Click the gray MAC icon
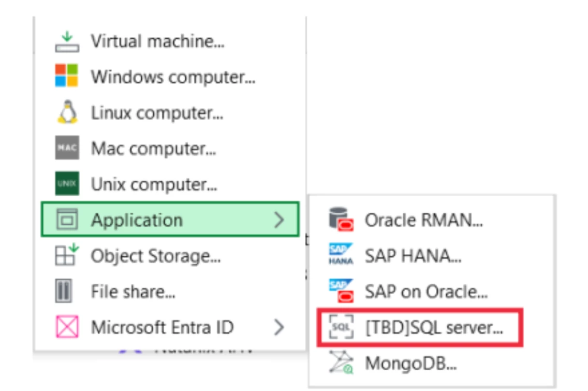Image resolution: width=588 pixels, height=391 pixels. click(x=67, y=149)
